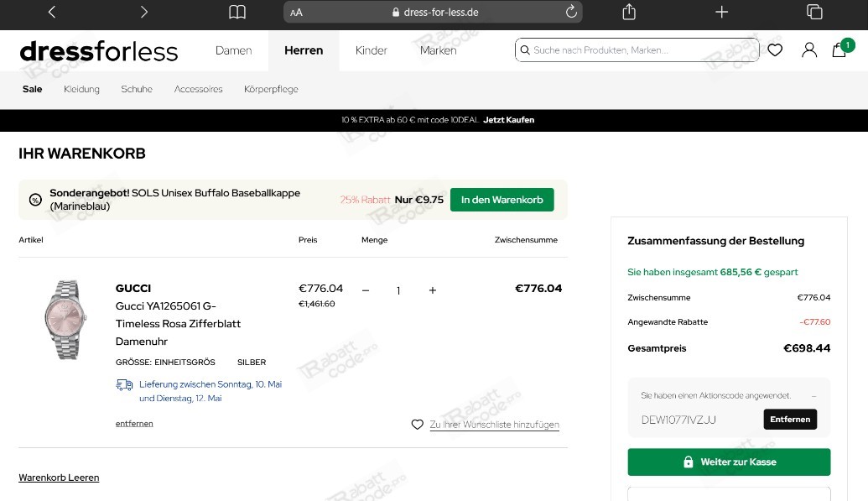Click the magnifier search icon
Viewport: 868px width, 501px height.
525,50
